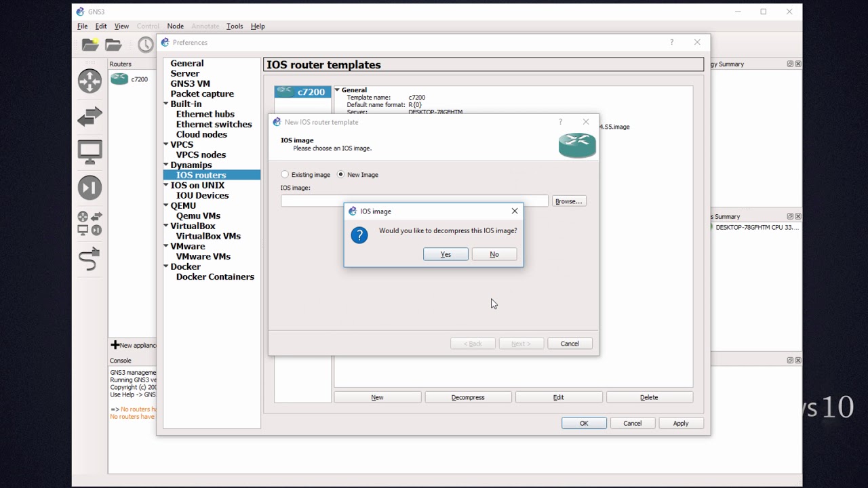
Task: Click the help icon in New IOS router template
Action: point(560,122)
